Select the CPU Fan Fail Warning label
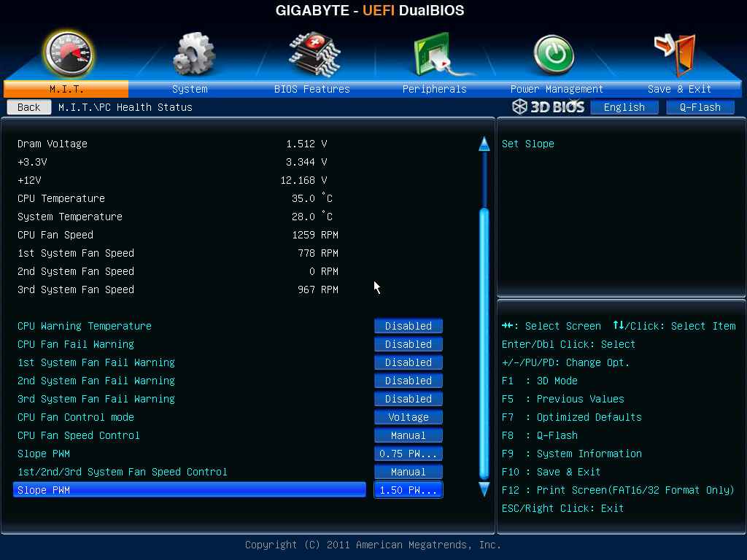 (76, 344)
